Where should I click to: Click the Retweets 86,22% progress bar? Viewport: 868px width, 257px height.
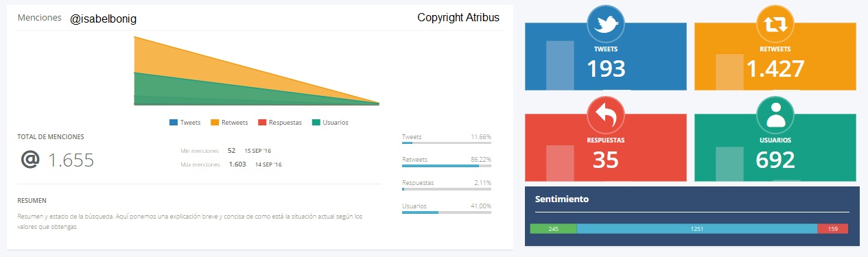pos(447,165)
